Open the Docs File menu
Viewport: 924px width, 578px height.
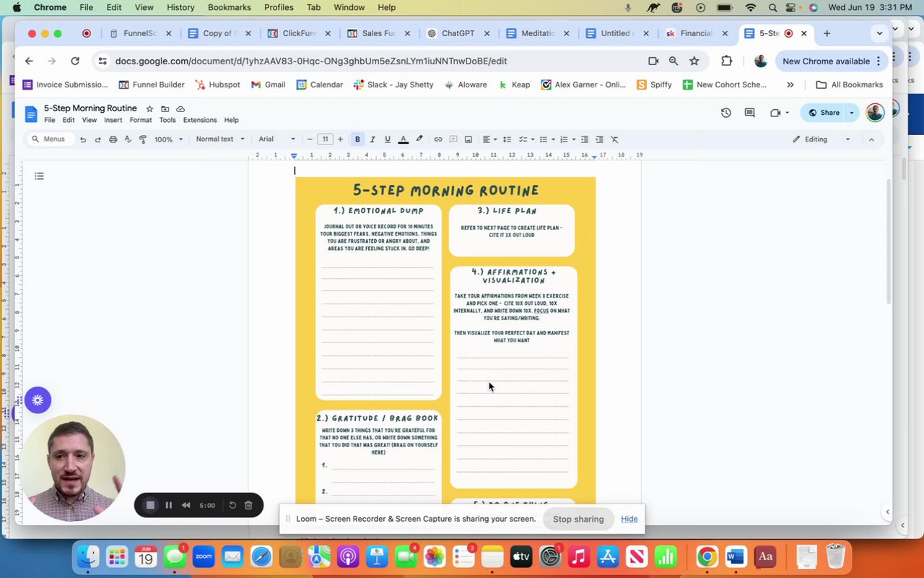coord(50,120)
